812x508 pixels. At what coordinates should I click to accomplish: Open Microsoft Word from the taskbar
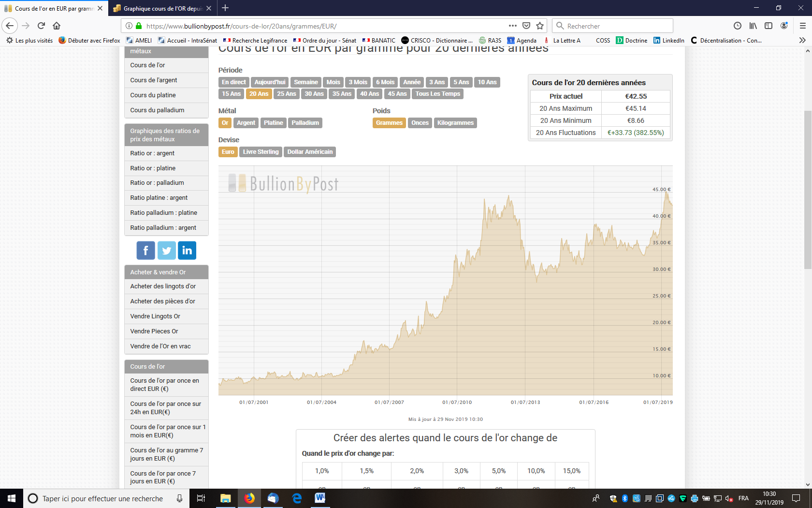click(x=320, y=498)
